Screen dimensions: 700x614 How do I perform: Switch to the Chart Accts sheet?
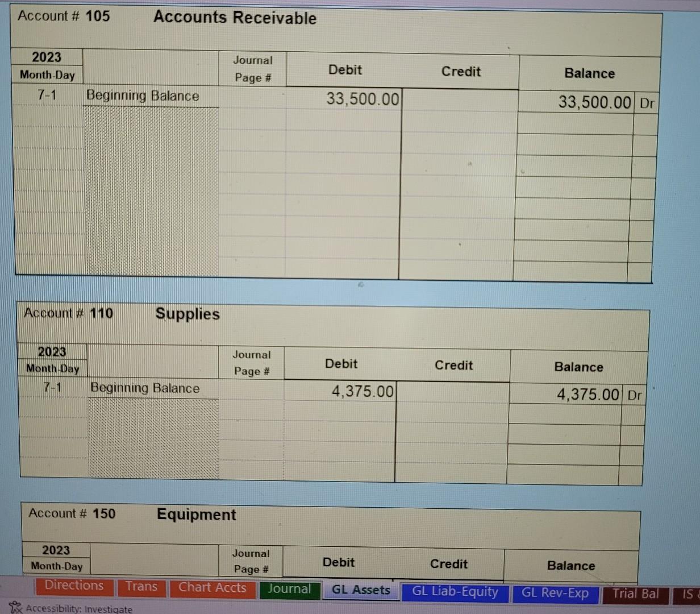tap(213, 588)
